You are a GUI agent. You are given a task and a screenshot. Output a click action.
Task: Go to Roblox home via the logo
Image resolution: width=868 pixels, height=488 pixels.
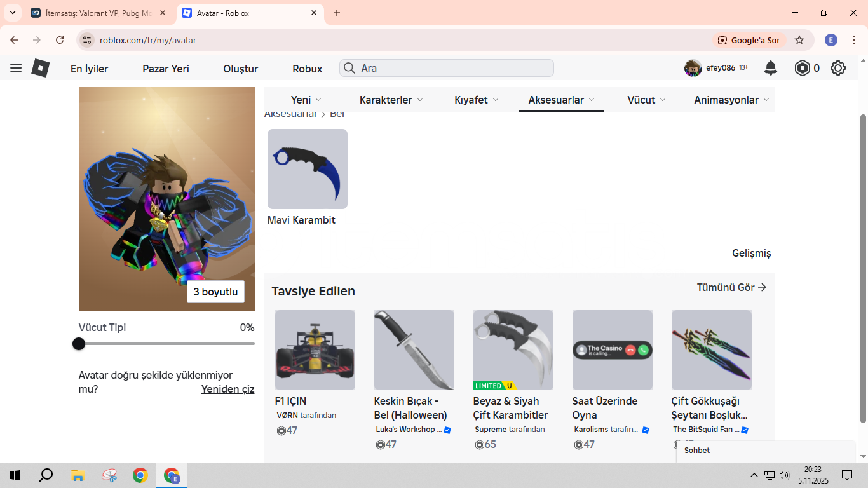[41, 68]
